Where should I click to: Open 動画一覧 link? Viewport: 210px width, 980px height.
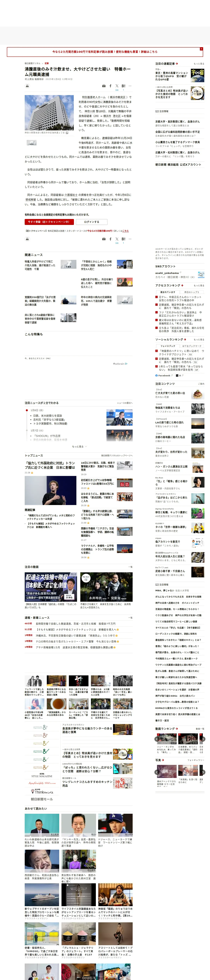pos(200,729)
